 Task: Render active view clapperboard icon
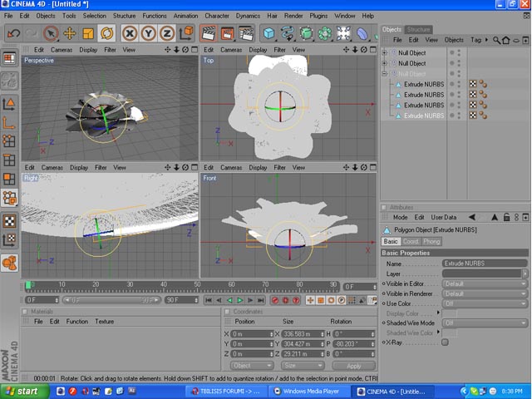pyautogui.click(x=209, y=33)
